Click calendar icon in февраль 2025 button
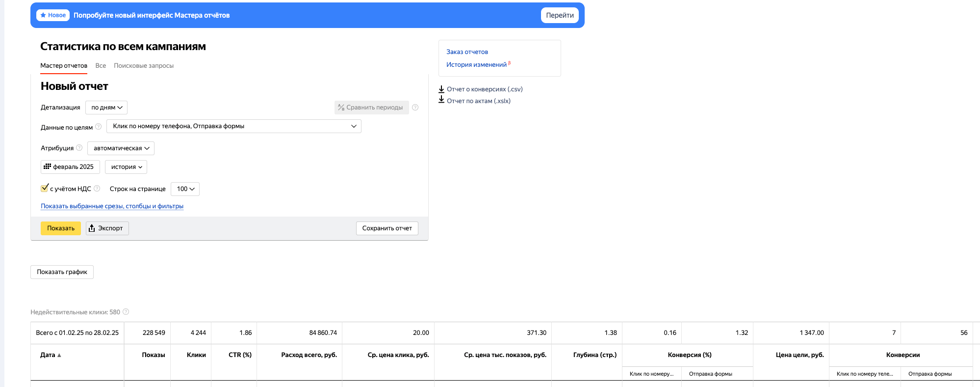 point(47,166)
